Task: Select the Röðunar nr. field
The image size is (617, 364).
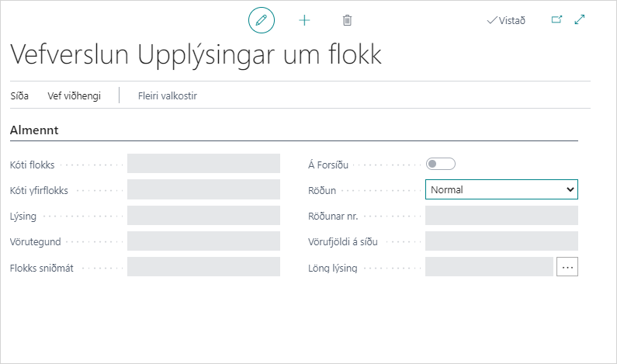Action: coord(501,216)
